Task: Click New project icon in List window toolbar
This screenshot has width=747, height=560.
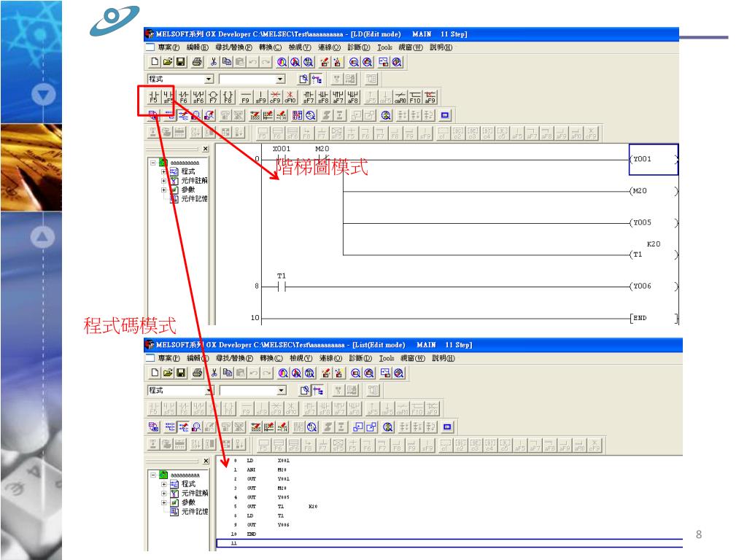Action: point(155,373)
